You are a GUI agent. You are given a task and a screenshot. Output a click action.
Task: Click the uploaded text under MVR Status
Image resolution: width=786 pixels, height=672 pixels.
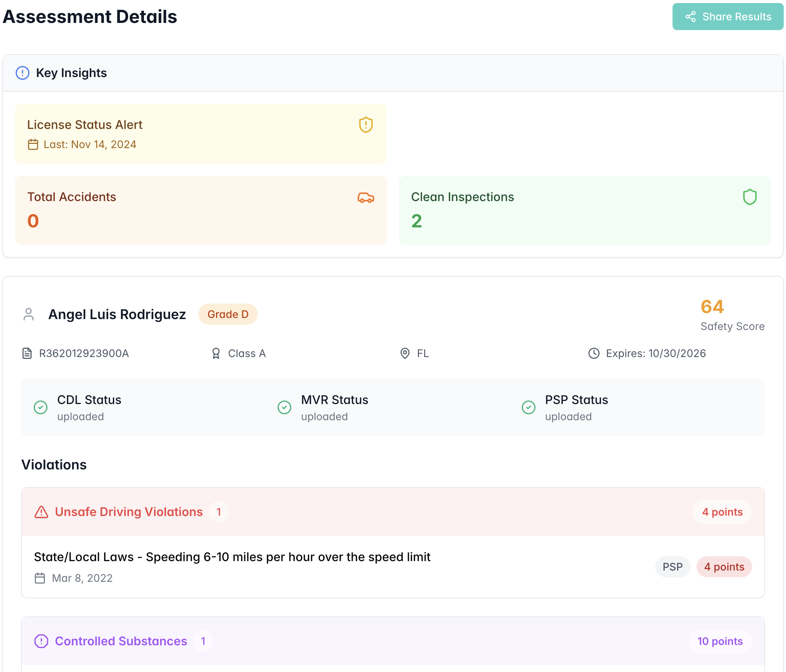[x=324, y=417]
